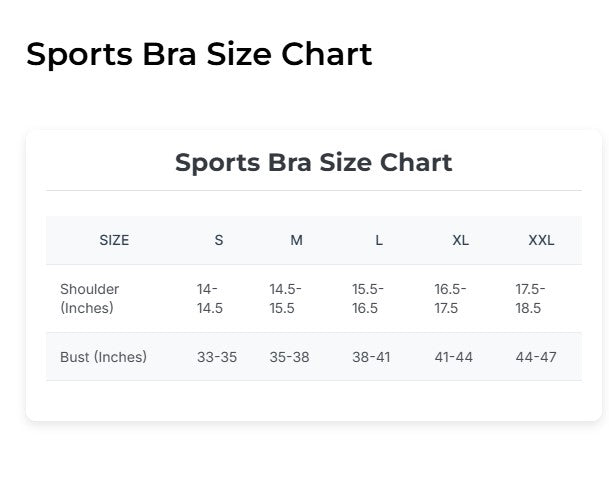Select the Bust (Inches) row label
This screenshot has height=502, width=609.
103,357
